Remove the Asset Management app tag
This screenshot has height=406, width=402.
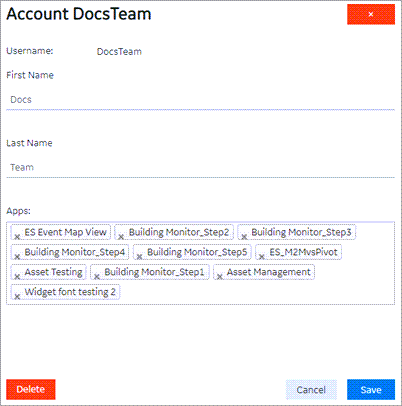(x=220, y=276)
